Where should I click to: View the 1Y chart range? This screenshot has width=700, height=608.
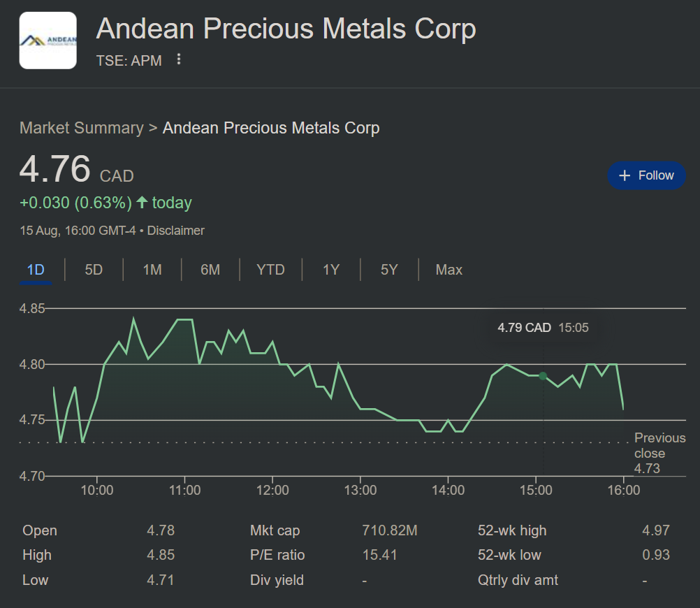tap(331, 270)
